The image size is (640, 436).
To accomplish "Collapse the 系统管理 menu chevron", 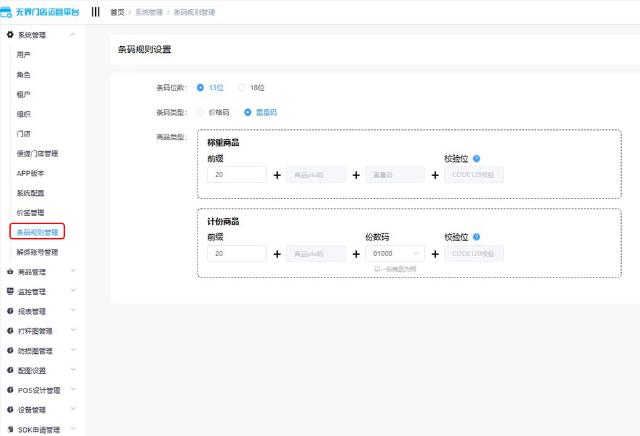I will click(x=73, y=35).
